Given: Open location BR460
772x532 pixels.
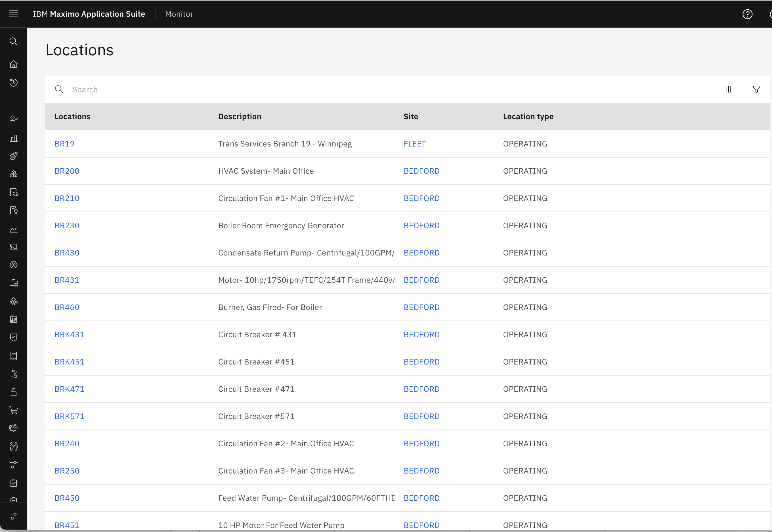Looking at the screenshot, I should pos(67,307).
